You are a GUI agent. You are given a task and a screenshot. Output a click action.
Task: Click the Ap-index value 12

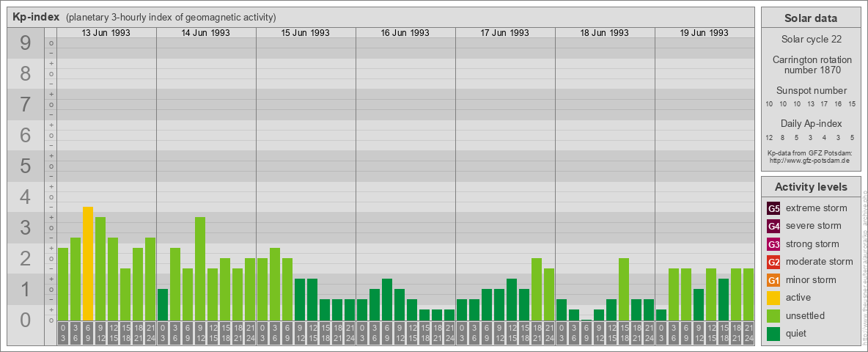tap(769, 137)
